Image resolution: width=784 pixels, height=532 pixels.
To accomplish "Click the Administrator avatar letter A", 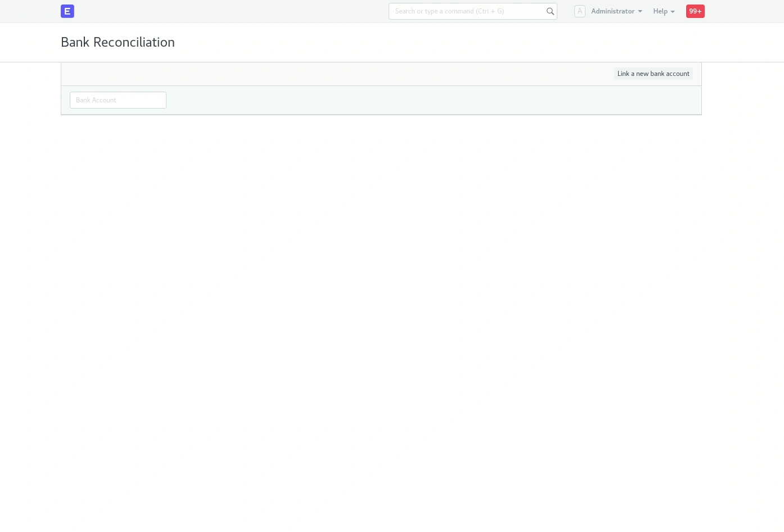I will 580,11.
